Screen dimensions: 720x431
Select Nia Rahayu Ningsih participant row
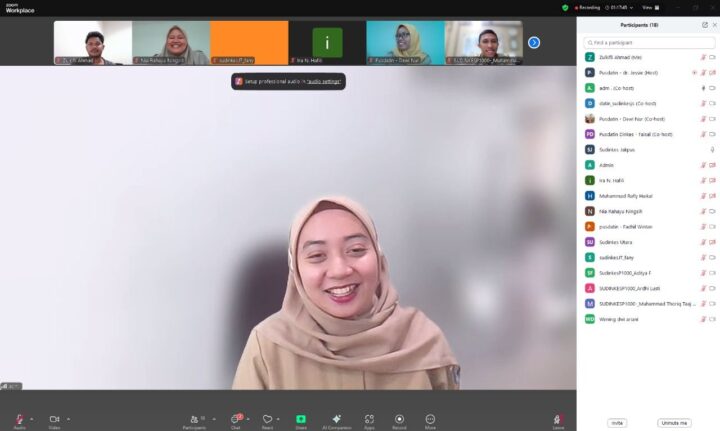coord(649,212)
